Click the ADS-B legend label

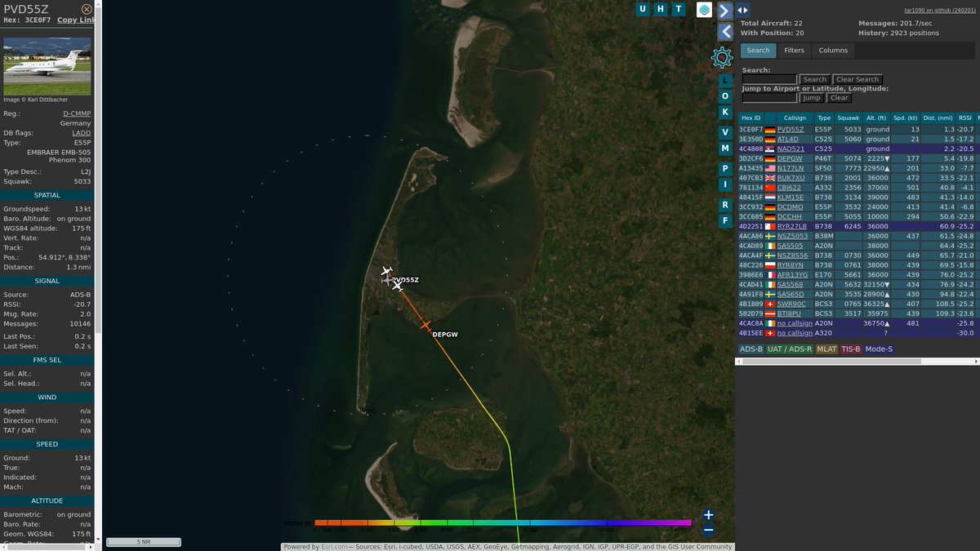(x=751, y=349)
